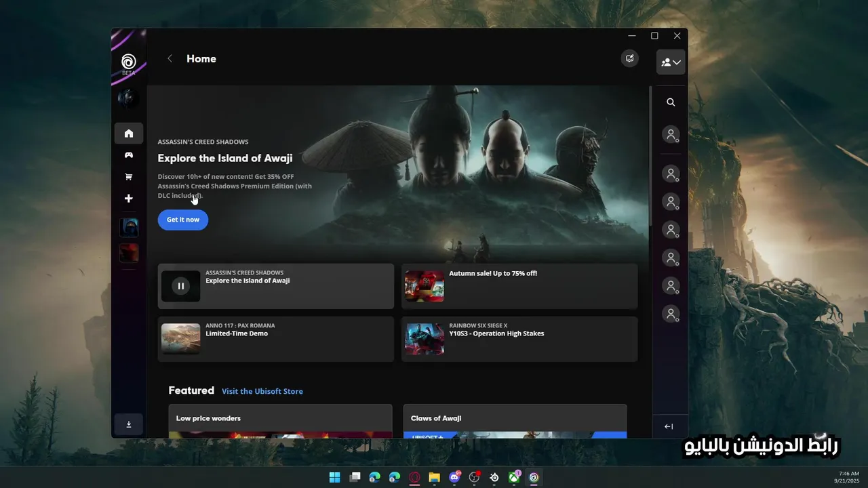Open the Store shopping cart icon

pyautogui.click(x=129, y=177)
